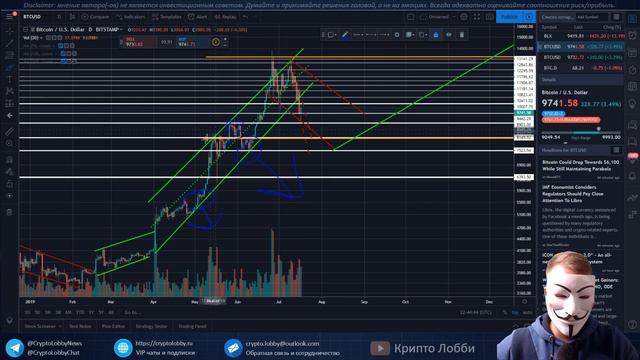Open price scale settings gear near the time axis
Image resolution: width=640 pixels, height=360 pixels.
(x=524, y=302)
